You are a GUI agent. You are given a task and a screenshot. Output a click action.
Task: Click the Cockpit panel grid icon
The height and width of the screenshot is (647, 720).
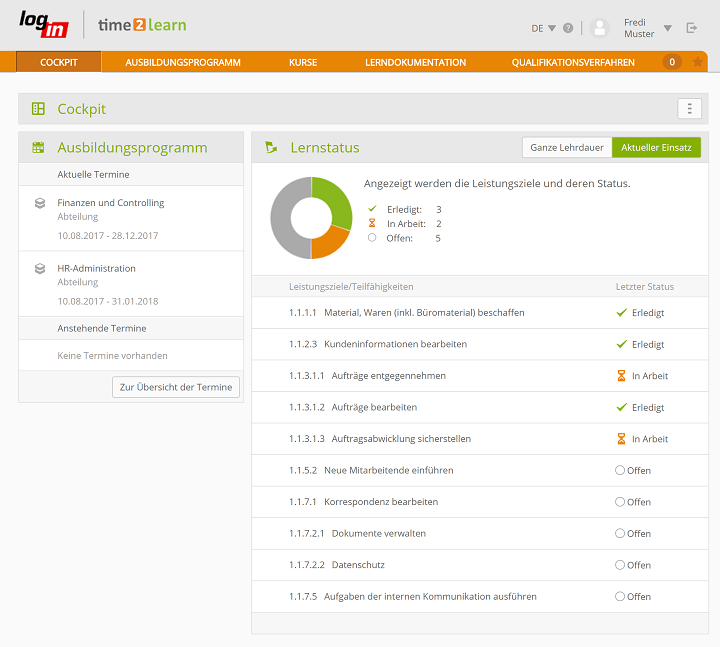pos(38,109)
